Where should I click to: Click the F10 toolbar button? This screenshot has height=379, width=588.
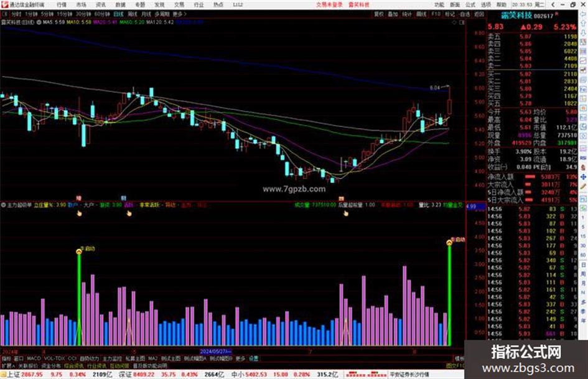pos(436,14)
